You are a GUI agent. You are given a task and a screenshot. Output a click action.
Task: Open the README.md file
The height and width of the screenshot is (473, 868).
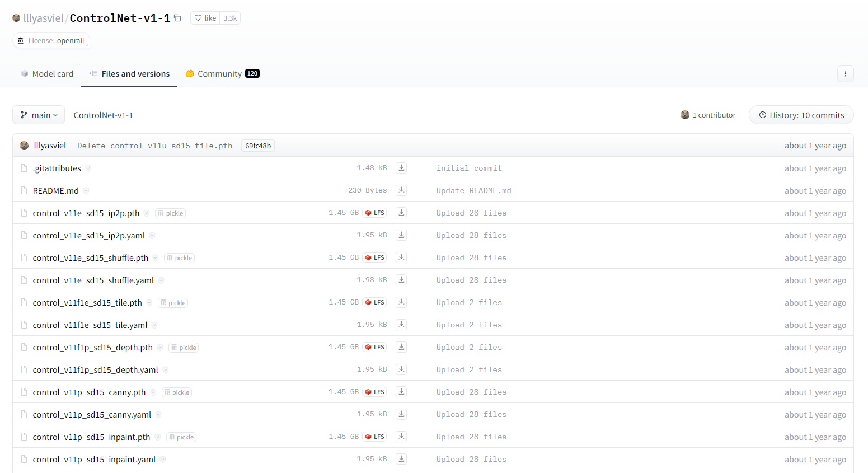(55, 190)
